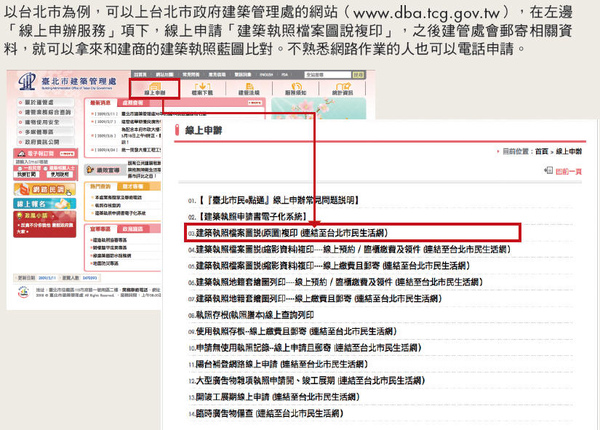Click the 我要訂閱 subscribe button
Screen dimensions: 600x430
[x=26, y=174]
